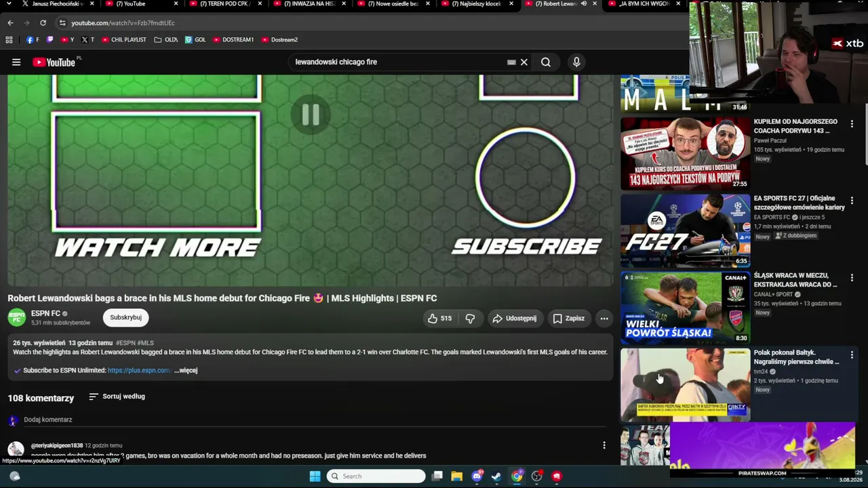The image size is (868, 488).
Task: Subscribe to ESPN FC with Subskrybuj
Action: pos(126,318)
